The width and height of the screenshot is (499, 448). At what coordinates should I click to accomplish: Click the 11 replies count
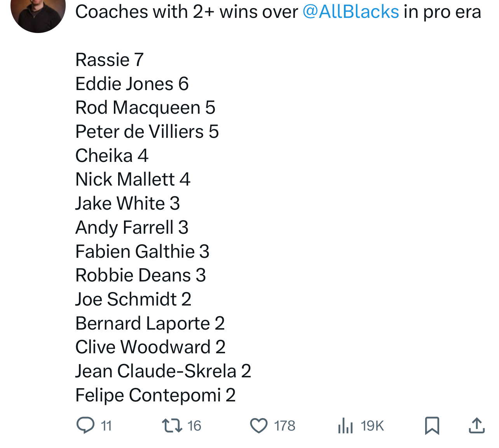(106, 426)
